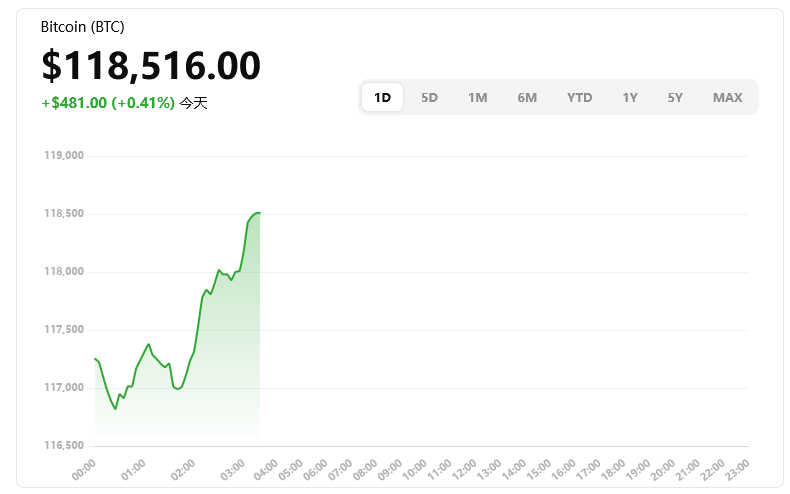Click the 00:00 time axis label
The image size is (790, 494).
(x=84, y=467)
